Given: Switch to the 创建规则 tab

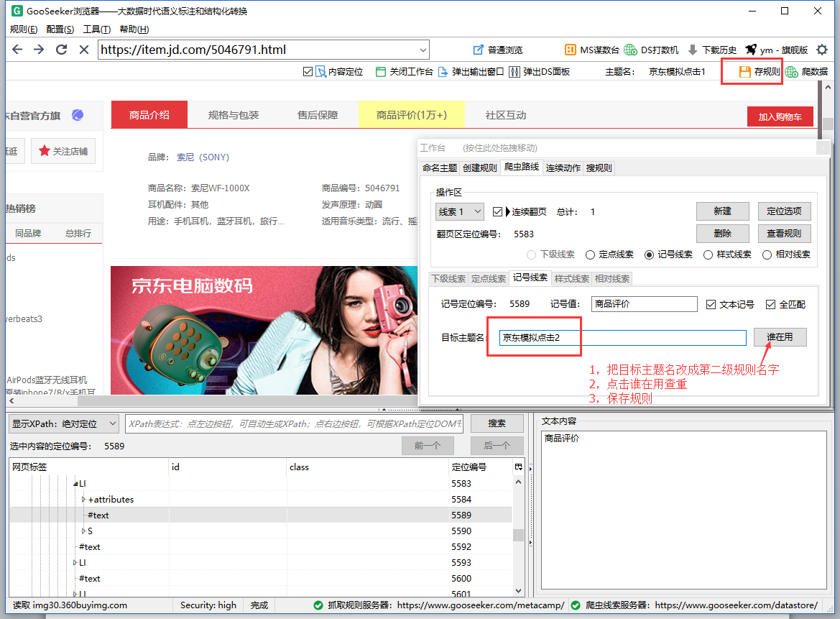Looking at the screenshot, I should [x=479, y=168].
